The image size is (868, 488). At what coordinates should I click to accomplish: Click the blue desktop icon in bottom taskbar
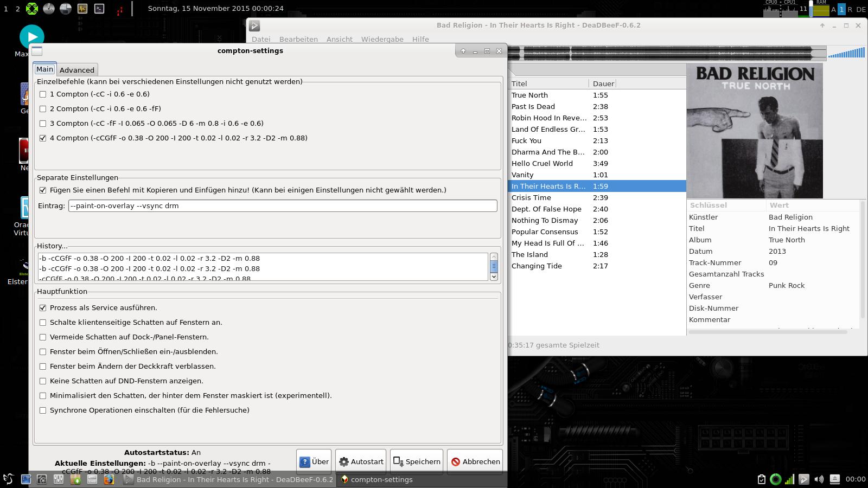tap(25, 479)
